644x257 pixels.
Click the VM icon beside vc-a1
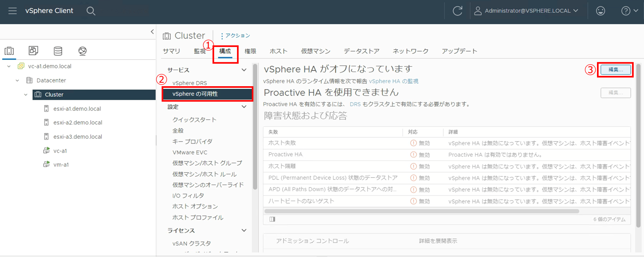pyautogui.click(x=46, y=150)
